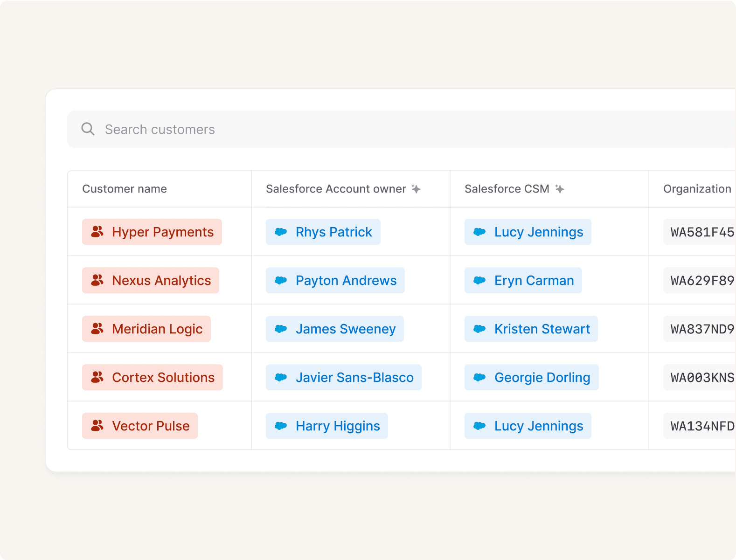This screenshot has width=736, height=560.
Task: Select the Organization column header
Action: [697, 189]
